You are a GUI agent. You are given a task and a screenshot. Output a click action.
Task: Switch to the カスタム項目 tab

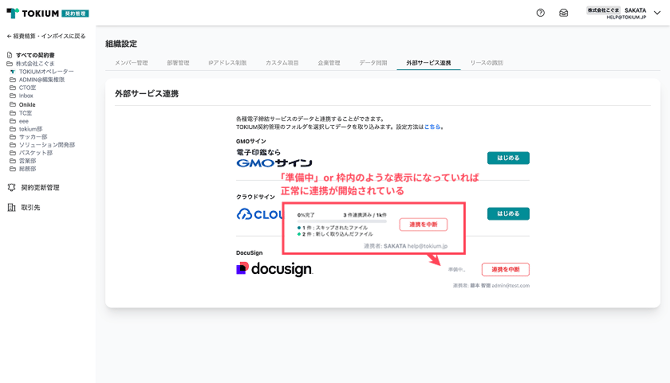click(x=282, y=63)
